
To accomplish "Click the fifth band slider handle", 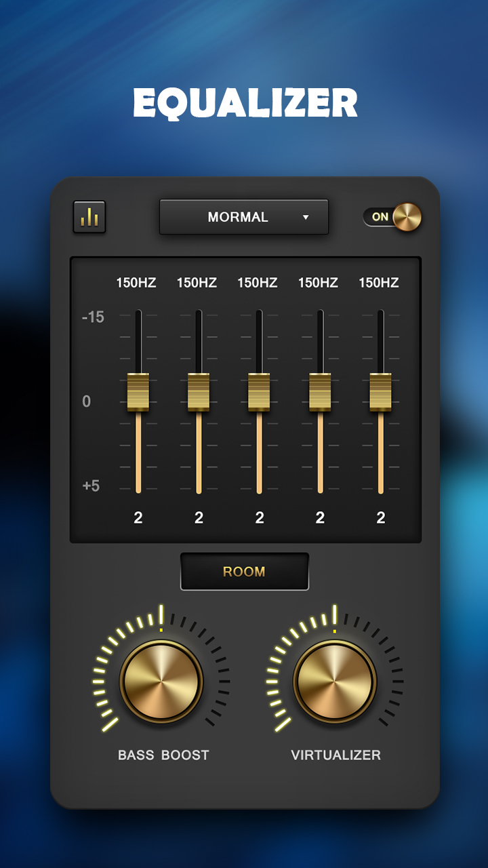I will point(381,392).
